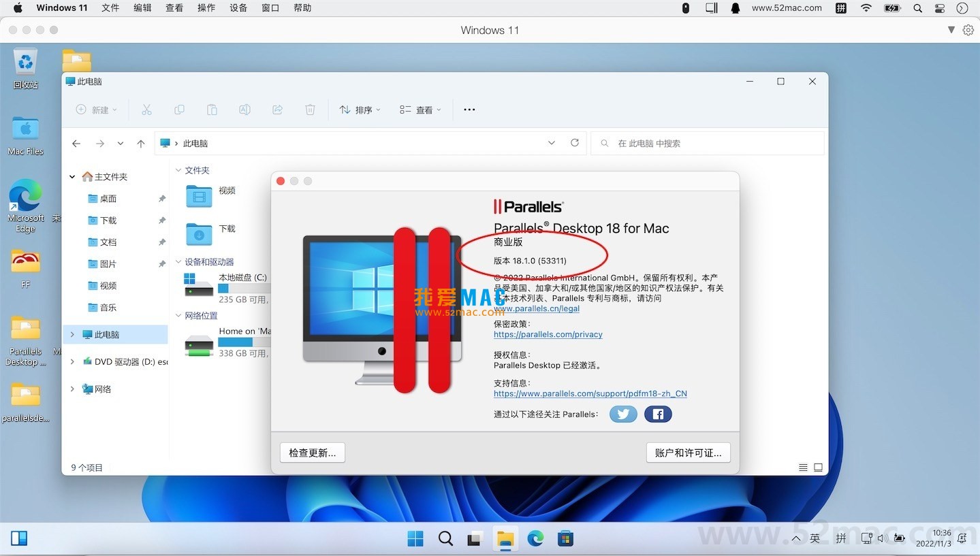Expand the DVD 驱动器 (D:) tree node

tap(72, 362)
